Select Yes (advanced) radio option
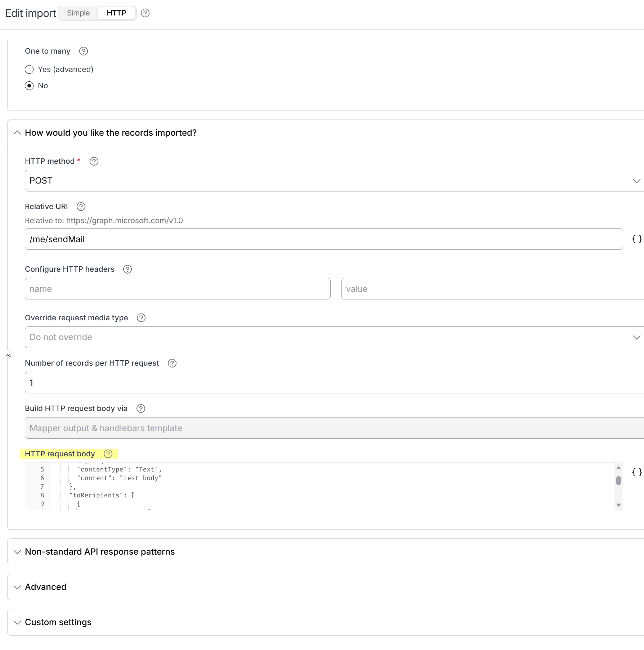Image resolution: width=644 pixels, height=650 pixels. [29, 69]
